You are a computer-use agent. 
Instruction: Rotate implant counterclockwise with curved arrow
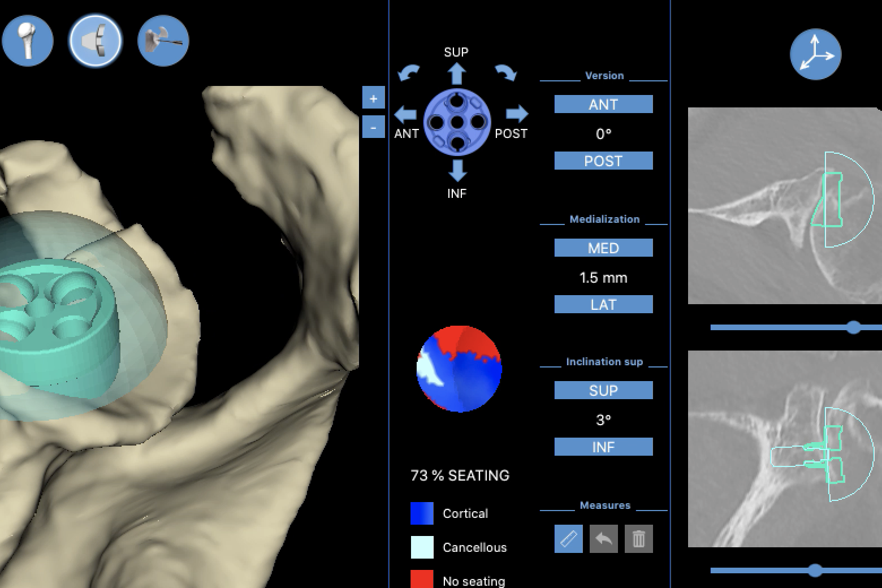pyautogui.click(x=409, y=73)
